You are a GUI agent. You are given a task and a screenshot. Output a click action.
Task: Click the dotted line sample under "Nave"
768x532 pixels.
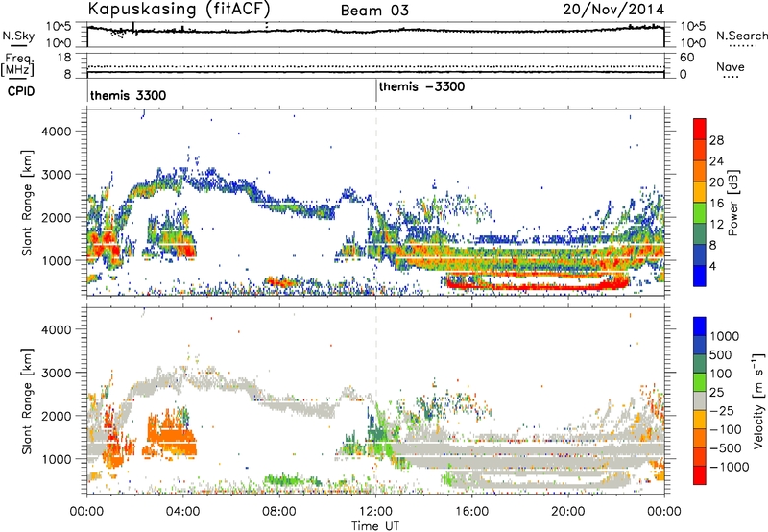(x=732, y=78)
